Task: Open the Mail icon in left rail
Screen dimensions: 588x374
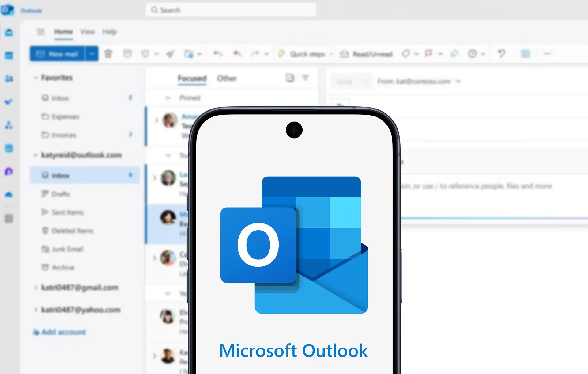Action: pos(9,32)
